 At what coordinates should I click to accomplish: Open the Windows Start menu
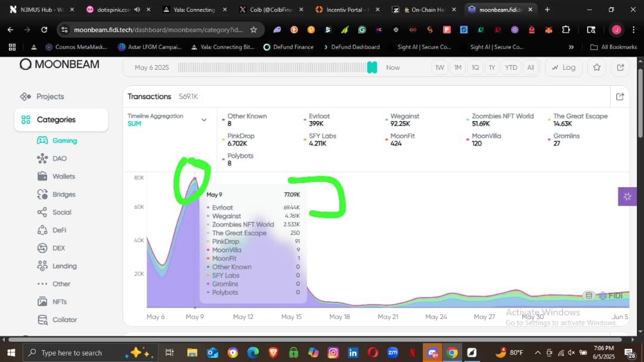(11, 352)
